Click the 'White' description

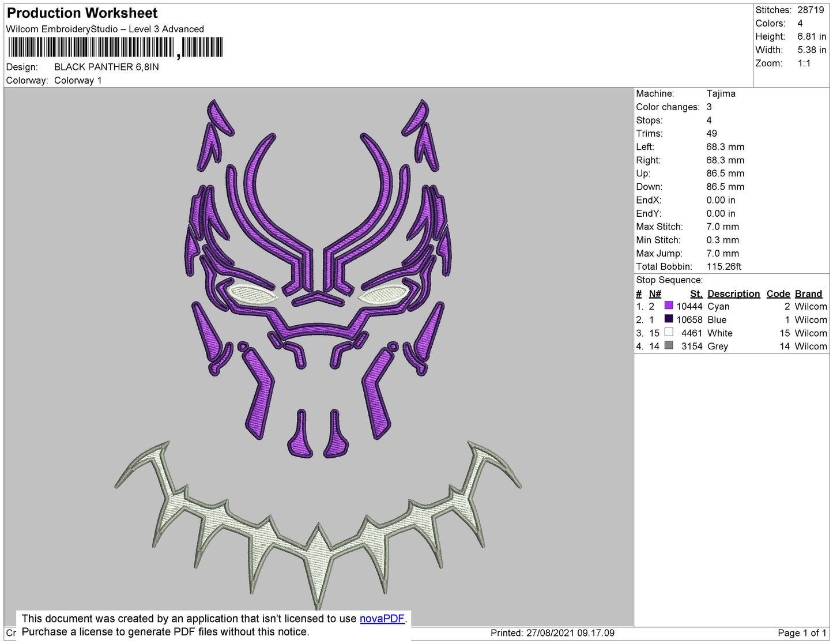(x=720, y=333)
